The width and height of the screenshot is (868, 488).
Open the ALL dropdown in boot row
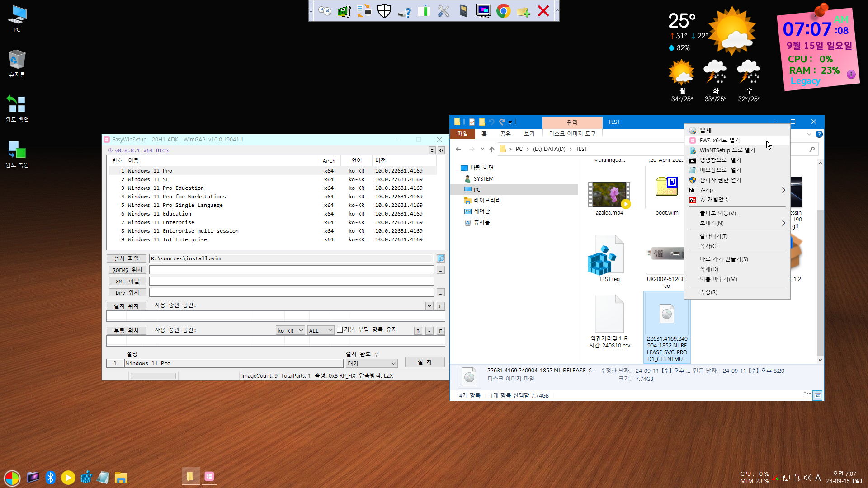click(x=321, y=330)
